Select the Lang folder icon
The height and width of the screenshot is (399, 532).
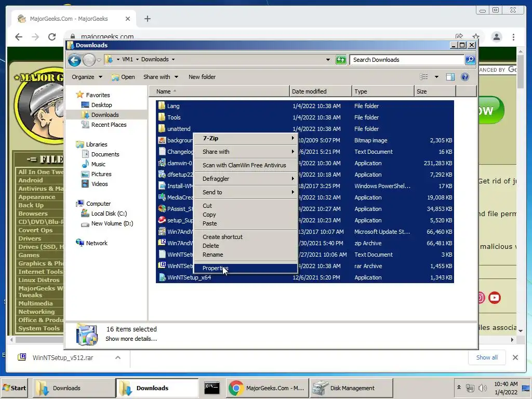pyautogui.click(x=162, y=105)
